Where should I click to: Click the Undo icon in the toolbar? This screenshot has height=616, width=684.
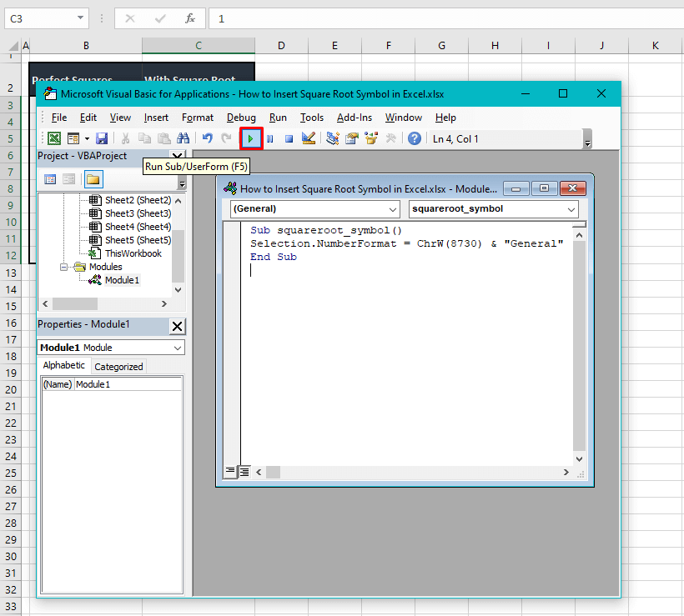point(206,138)
